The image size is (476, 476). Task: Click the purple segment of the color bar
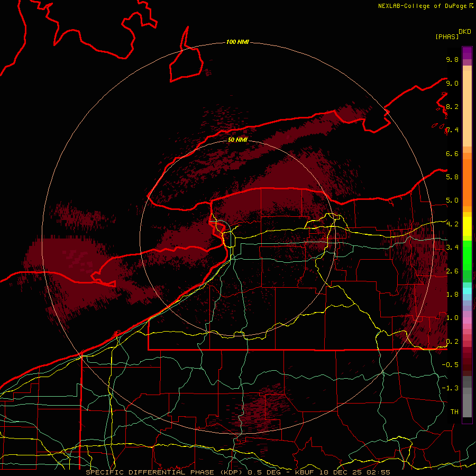point(467,53)
